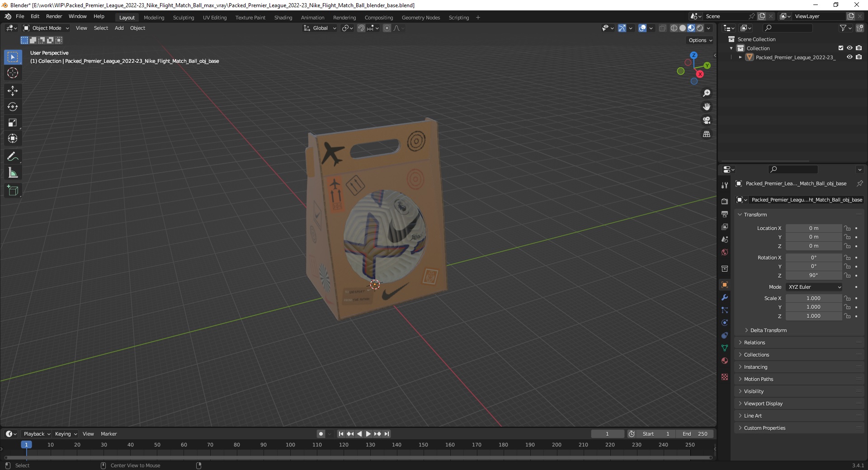Open the View Layer properties tab
The height and width of the screenshot is (470, 868).
point(725,226)
